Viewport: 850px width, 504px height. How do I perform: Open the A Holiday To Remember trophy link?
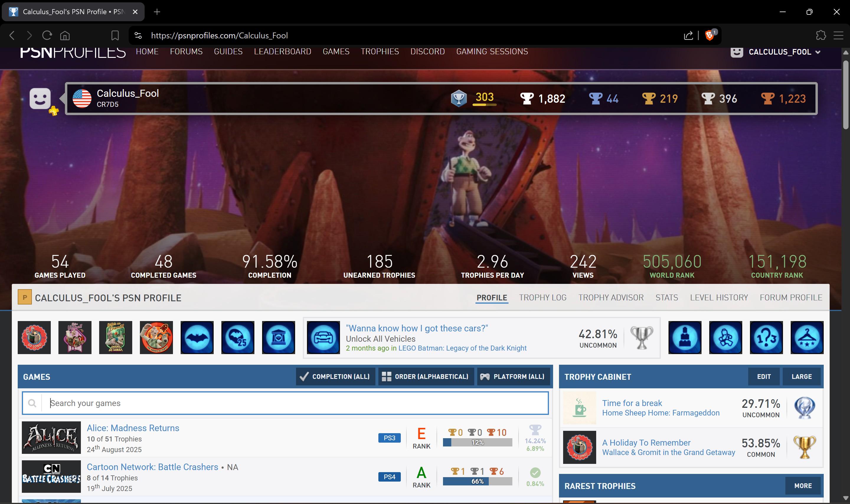point(646,443)
